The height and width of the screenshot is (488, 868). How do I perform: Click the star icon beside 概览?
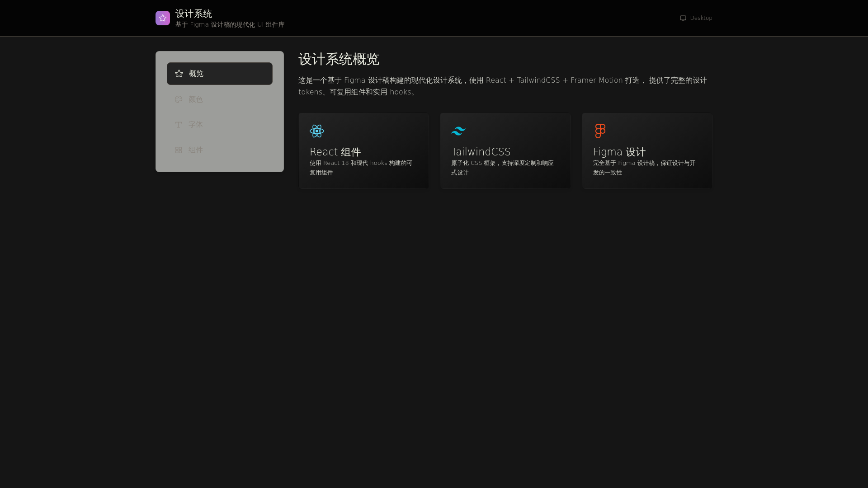(179, 74)
